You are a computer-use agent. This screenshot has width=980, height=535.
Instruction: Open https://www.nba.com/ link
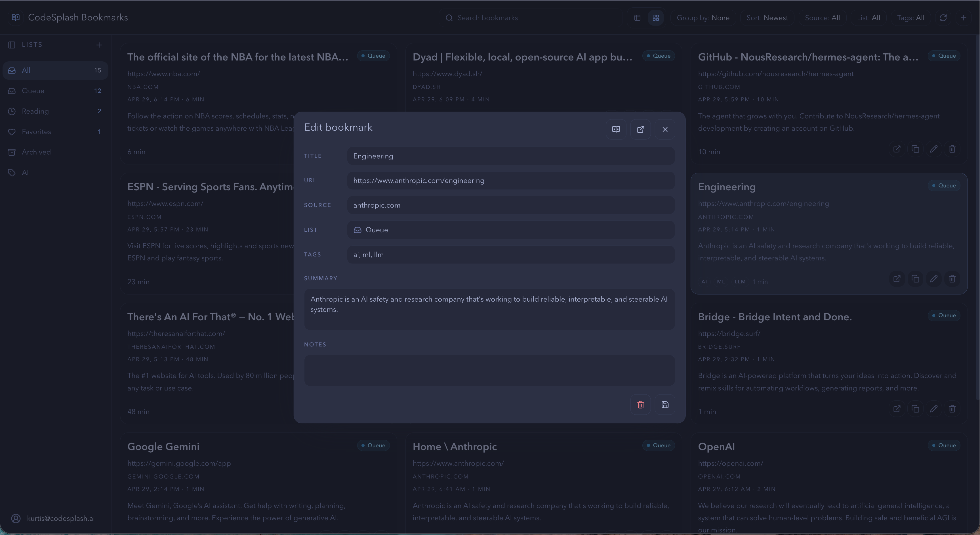(x=164, y=74)
